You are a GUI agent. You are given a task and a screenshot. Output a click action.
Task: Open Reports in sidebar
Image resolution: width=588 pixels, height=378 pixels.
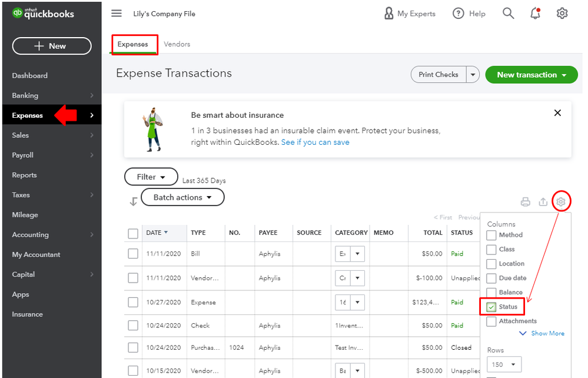[x=24, y=175]
